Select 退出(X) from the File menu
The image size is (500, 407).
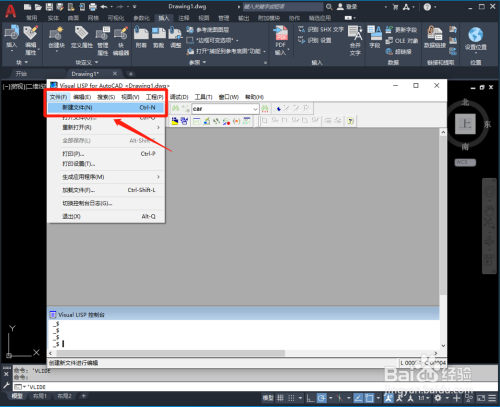(106, 216)
